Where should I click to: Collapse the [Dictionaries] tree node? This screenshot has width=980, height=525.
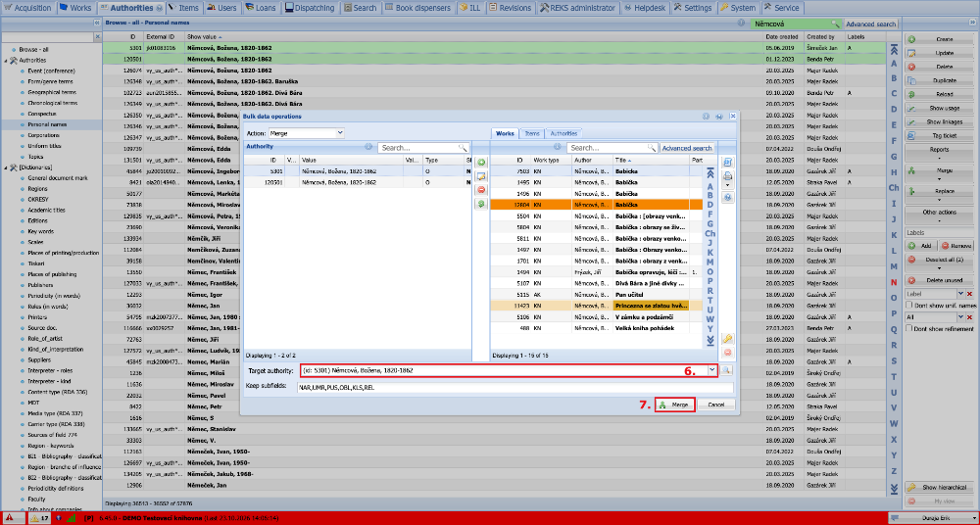[x=6, y=167]
